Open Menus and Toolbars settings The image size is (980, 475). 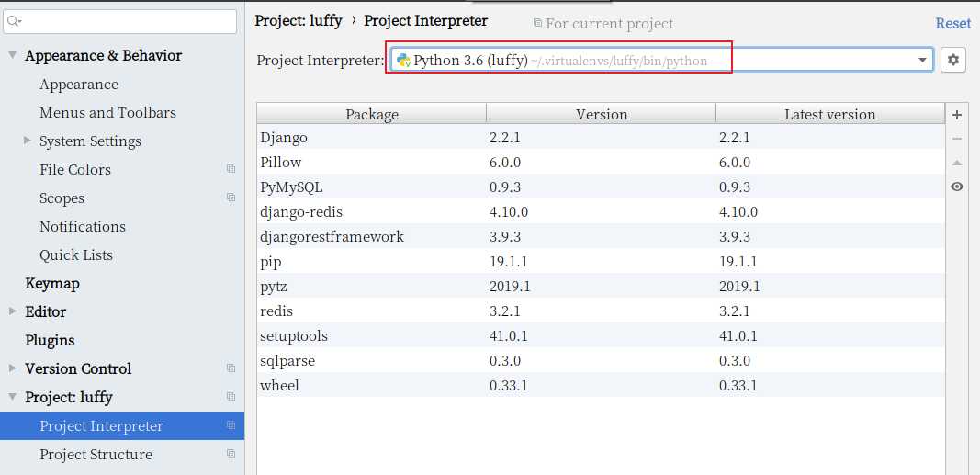click(107, 112)
